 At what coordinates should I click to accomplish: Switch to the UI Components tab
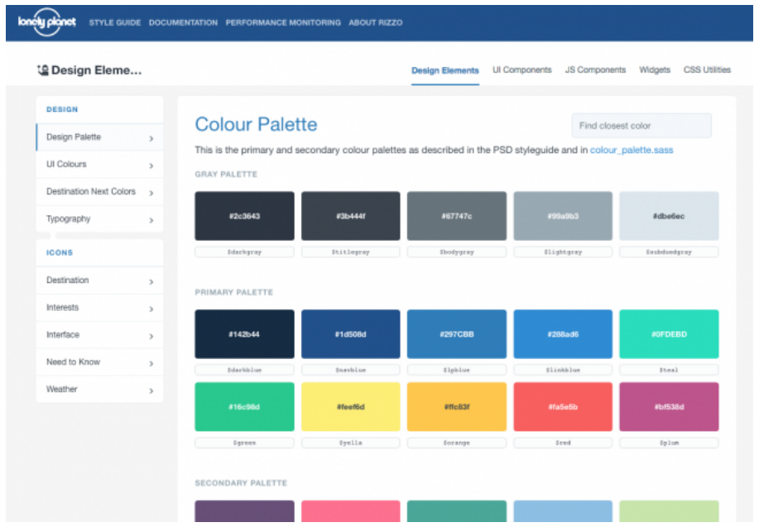tap(521, 70)
